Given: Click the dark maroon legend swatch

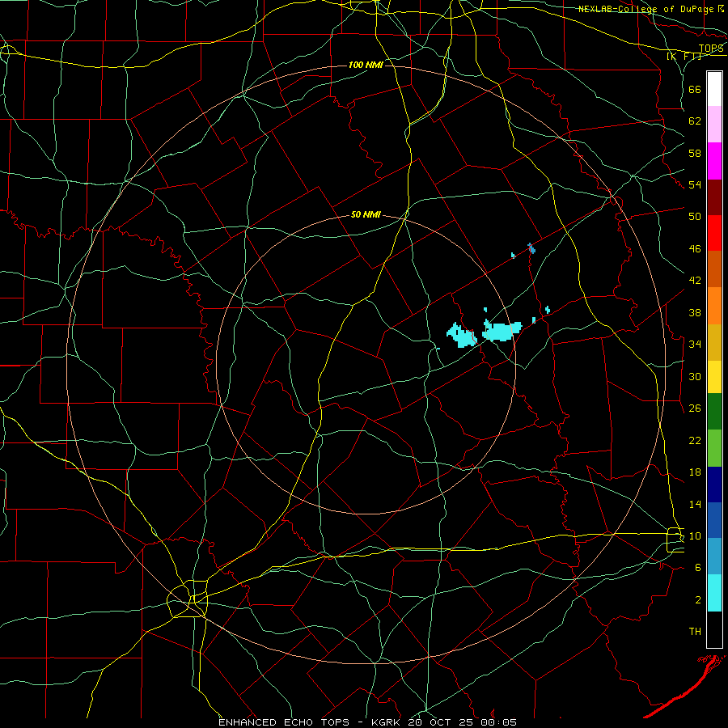Looking at the screenshot, I should pos(714,197).
